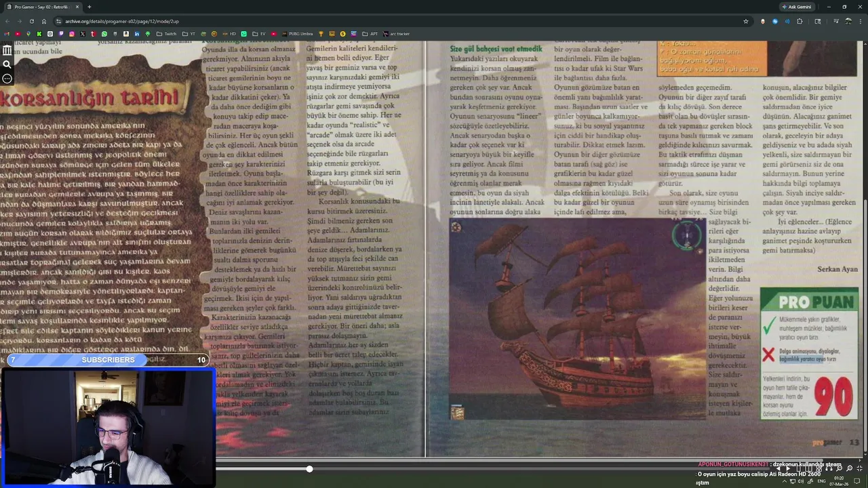Click the Ask Gemini button
Screen dimensions: 868x488
click(796, 7)
